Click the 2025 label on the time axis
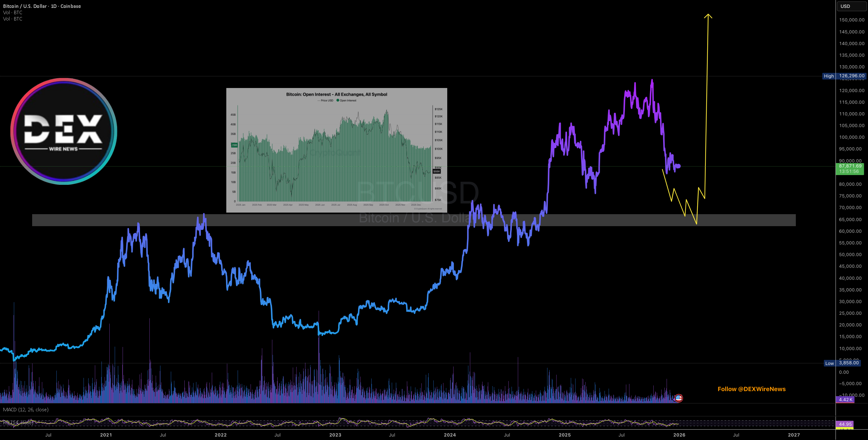 (x=565, y=435)
